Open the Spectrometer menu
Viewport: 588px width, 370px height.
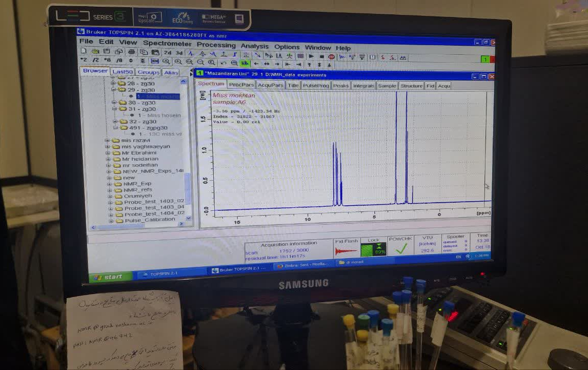point(167,43)
